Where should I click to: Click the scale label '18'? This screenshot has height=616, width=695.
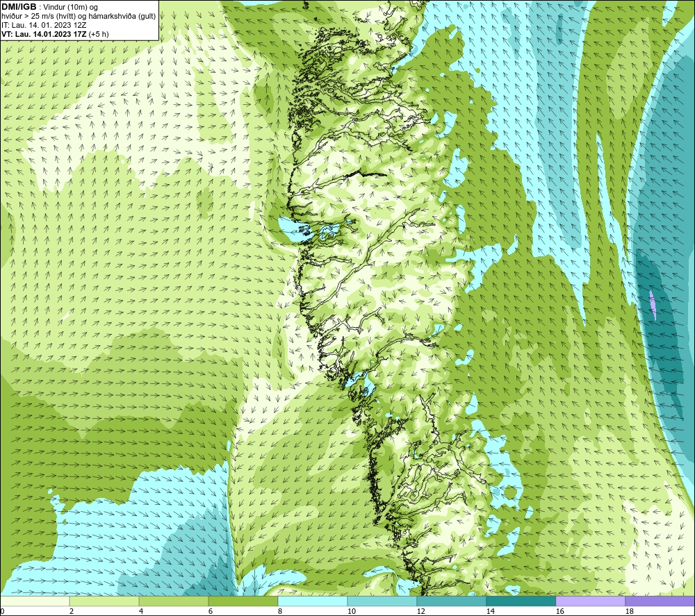[628, 611]
